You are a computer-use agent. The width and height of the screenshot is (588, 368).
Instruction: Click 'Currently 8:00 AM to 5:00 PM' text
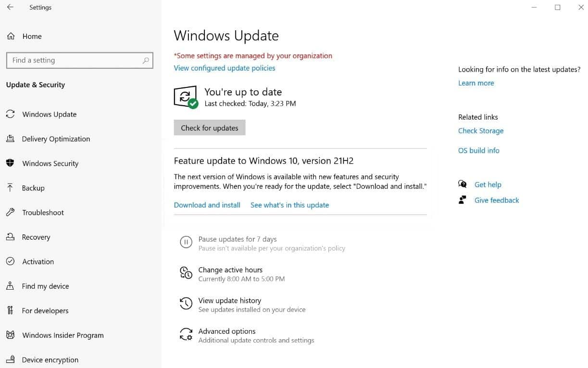pyautogui.click(x=241, y=279)
